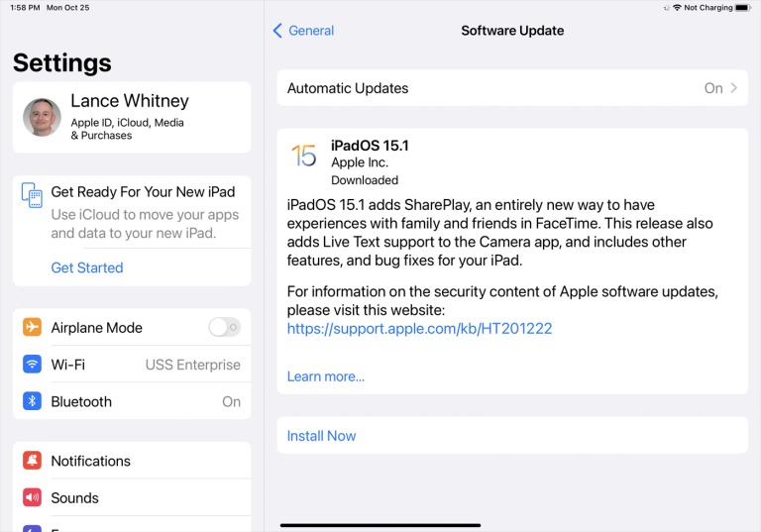761x532 pixels.
Task: Tap the battery status icon
Action: tap(743, 7)
